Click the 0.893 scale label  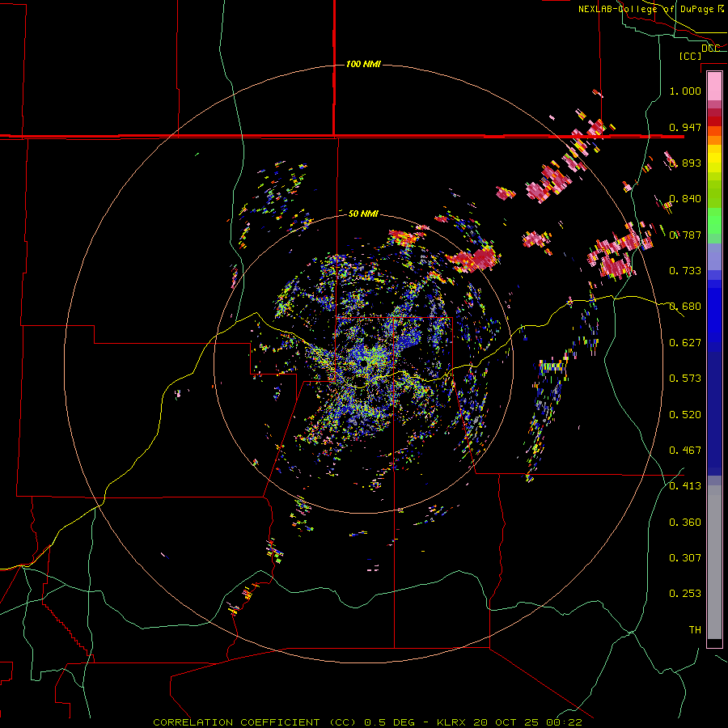pos(685,163)
